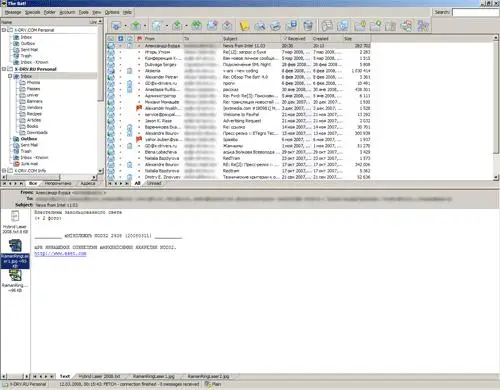
Task: Collapse the X-DRV.RU Personal account tree
Action: pyautogui.click(x=4, y=69)
